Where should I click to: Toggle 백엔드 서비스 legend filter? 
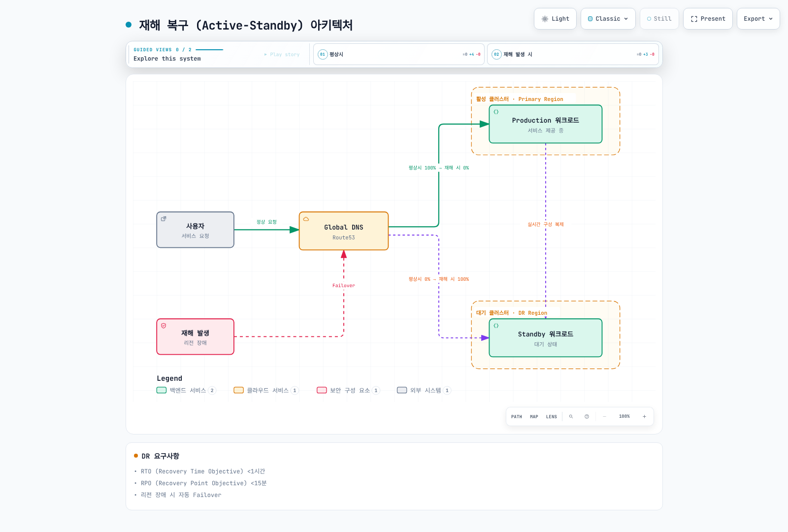click(186, 390)
